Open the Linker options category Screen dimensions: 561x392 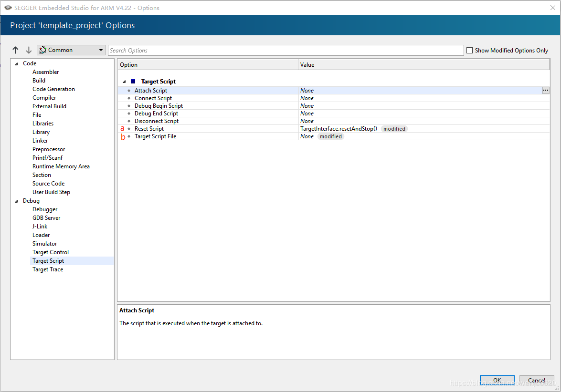point(40,141)
